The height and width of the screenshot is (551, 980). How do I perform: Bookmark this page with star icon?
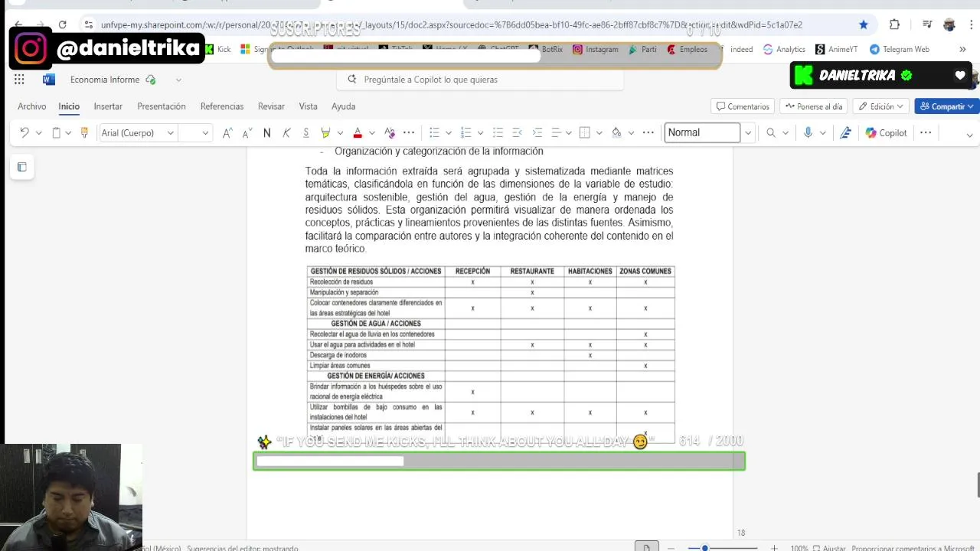[x=864, y=24]
